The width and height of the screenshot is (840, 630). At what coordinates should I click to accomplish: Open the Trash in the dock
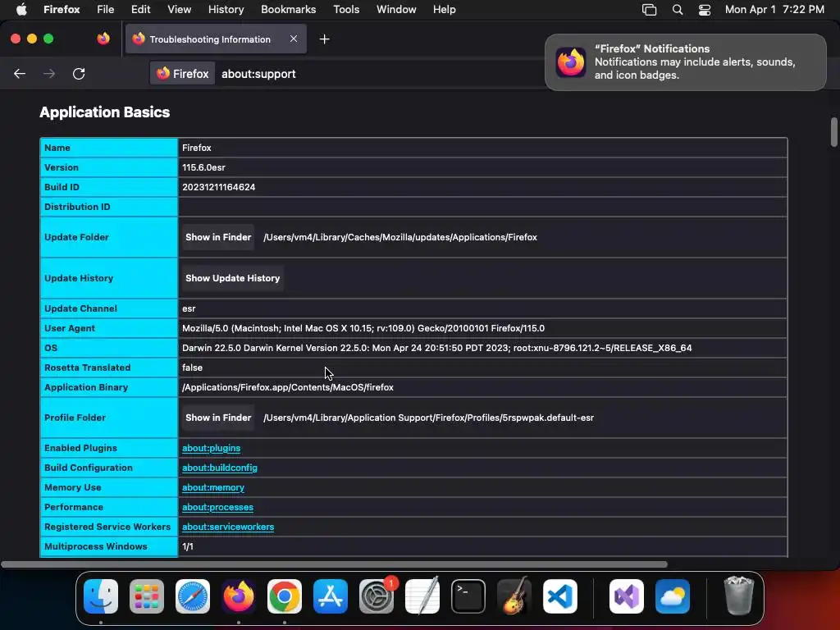[739, 596]
